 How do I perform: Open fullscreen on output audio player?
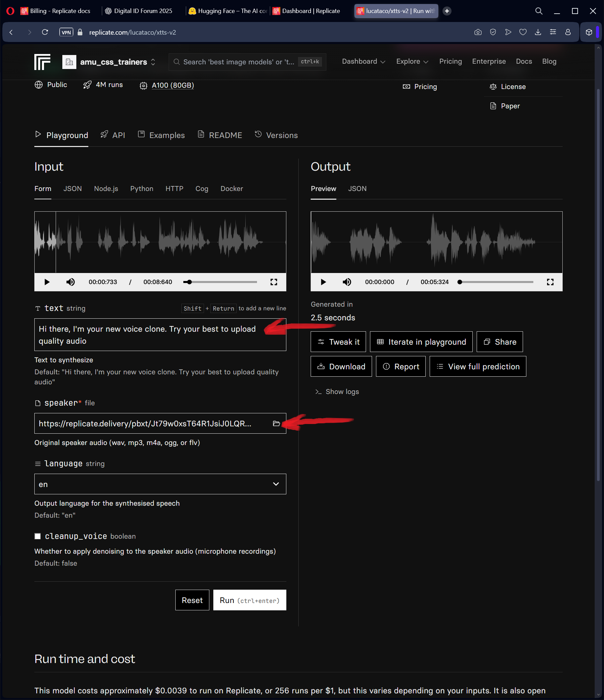[x=550, y=282]
